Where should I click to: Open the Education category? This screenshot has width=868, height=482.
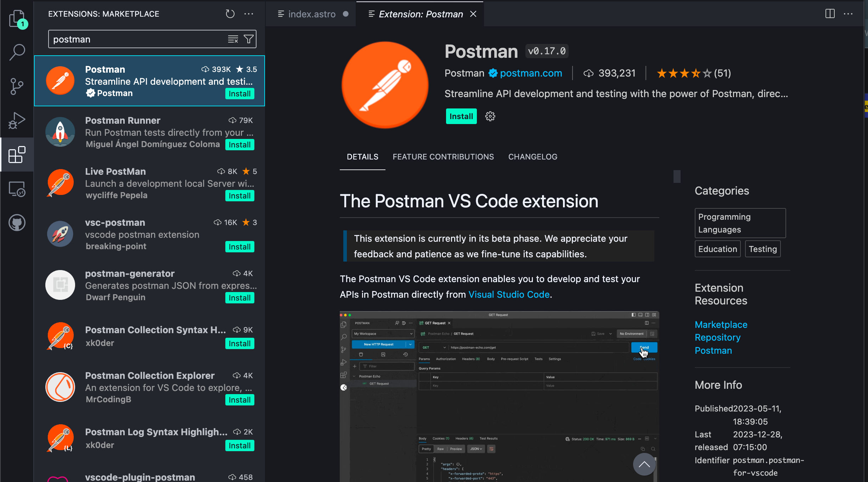717,249
